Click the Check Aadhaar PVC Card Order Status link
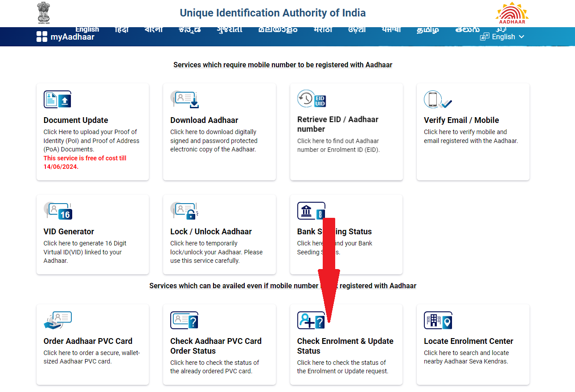The image size is (575, 392). tap(216, 346)
